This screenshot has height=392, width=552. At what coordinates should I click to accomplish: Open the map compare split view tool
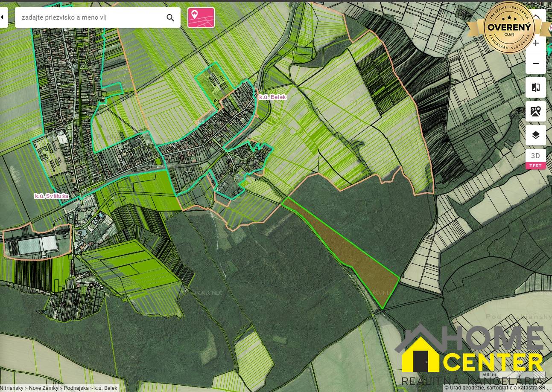536,87
